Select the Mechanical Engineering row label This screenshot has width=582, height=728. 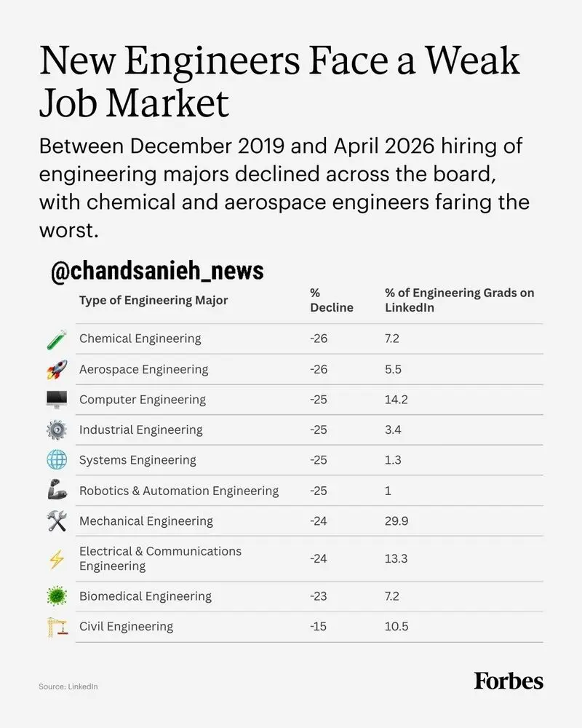click(145, 521)
